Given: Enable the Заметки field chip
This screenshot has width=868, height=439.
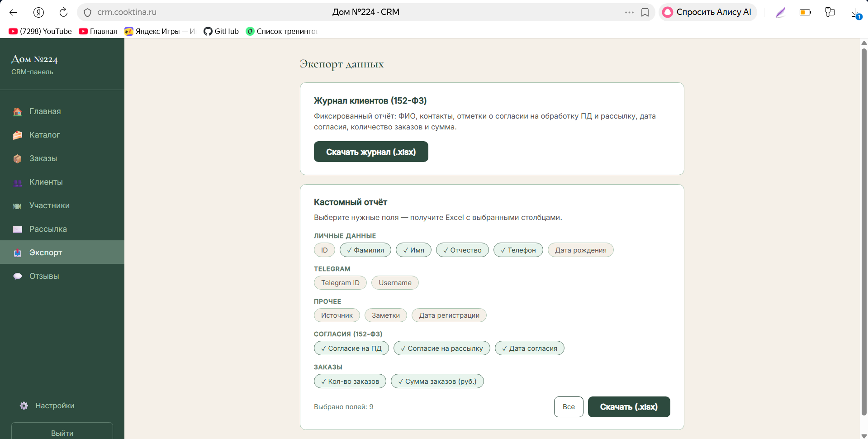Looking at the screenshot, I should click(385, 315).
